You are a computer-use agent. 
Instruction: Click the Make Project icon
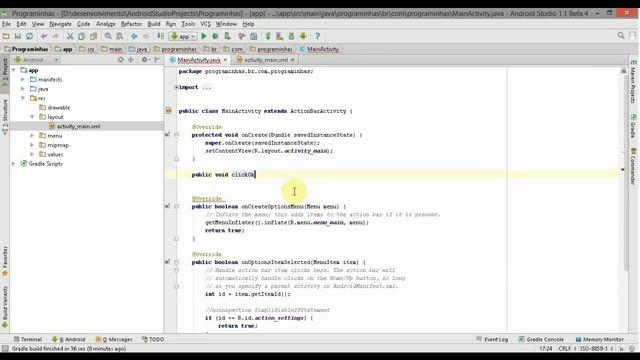pos(160,36)
